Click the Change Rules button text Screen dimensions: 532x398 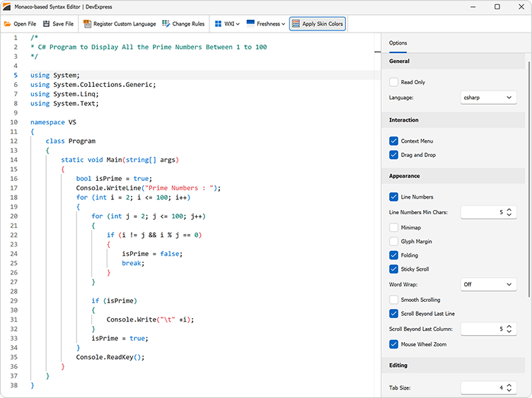pyautogui.click(x=188, y=24)
